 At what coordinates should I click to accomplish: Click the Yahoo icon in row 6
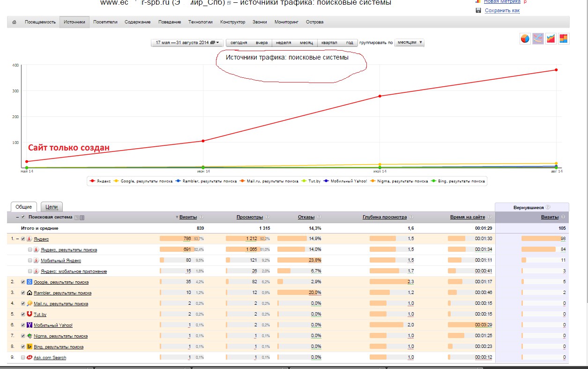(x=30, y=325)
